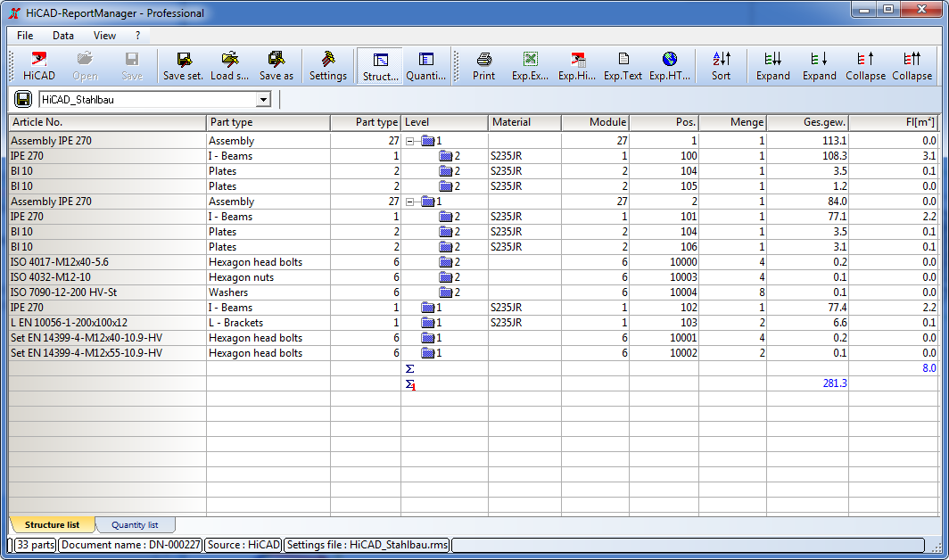
Task: Export to Excel with the Exp.Ex... icon
Action: [x=530, y=66]
